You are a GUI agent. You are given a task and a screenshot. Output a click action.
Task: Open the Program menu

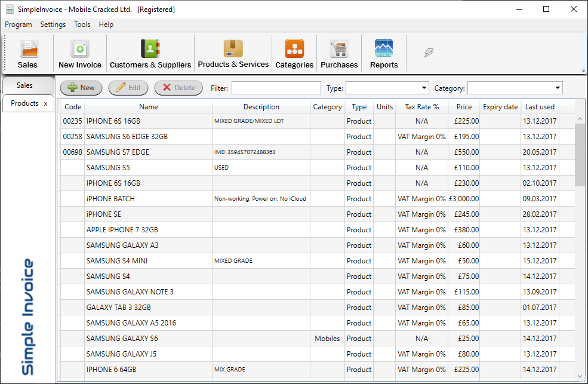19,24
